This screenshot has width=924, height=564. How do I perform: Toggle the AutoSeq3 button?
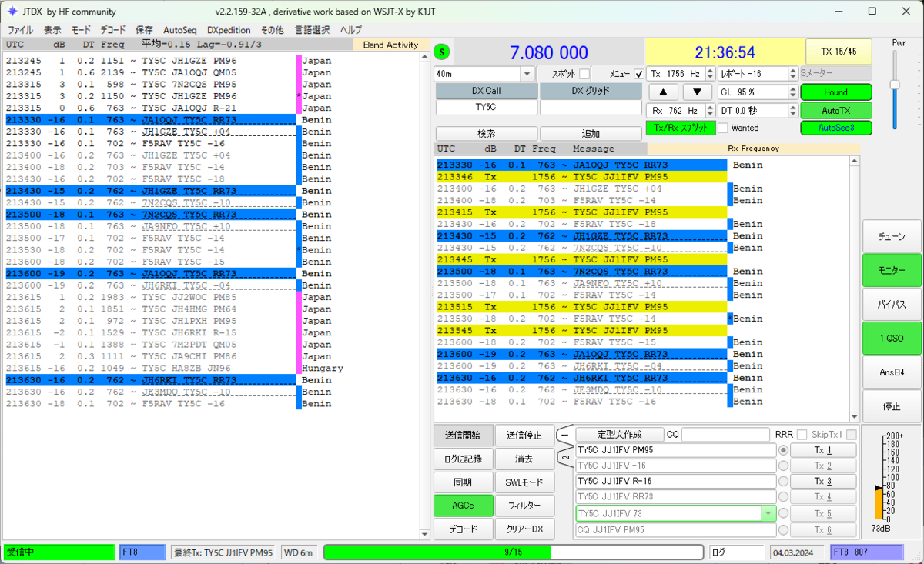coord(836,128)
